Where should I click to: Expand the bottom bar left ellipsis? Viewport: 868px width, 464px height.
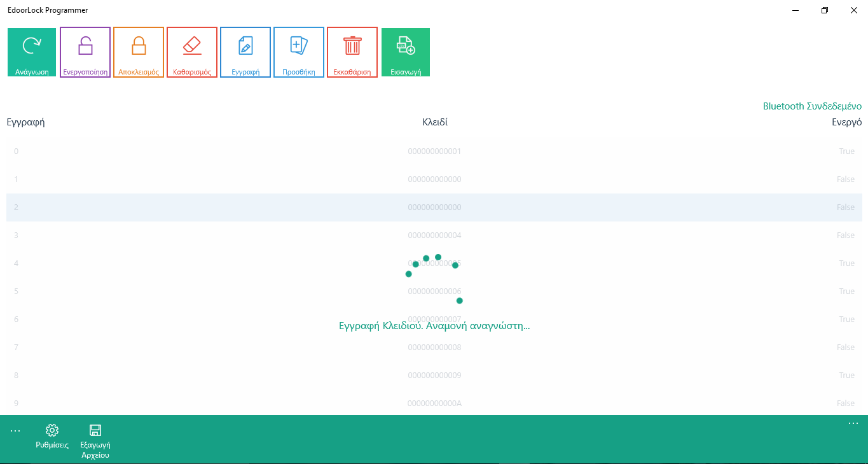click(x=15, y=432)
